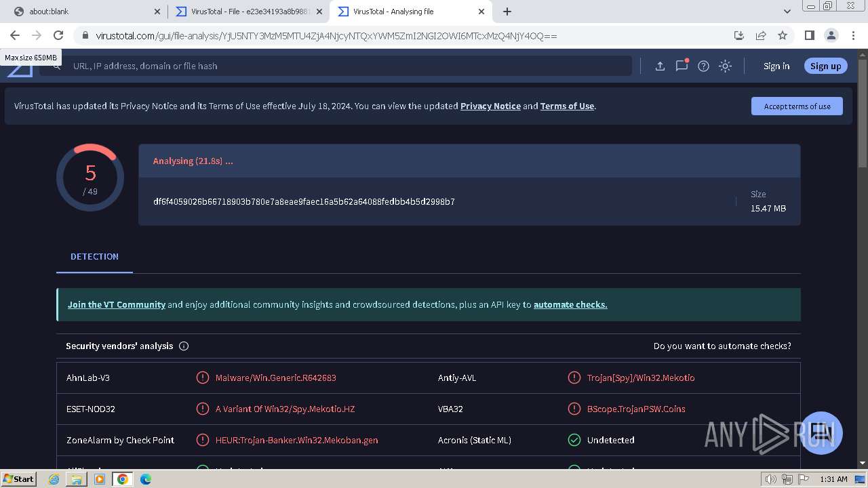Click the automate checks link
The height and width of the screenshot is (488, 868).
[570, 304]
